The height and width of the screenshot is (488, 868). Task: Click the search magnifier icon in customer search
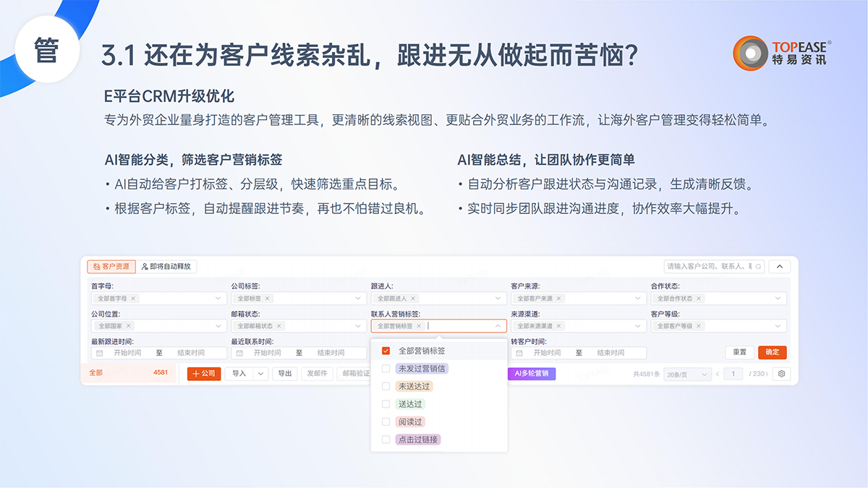pos(758,267)
